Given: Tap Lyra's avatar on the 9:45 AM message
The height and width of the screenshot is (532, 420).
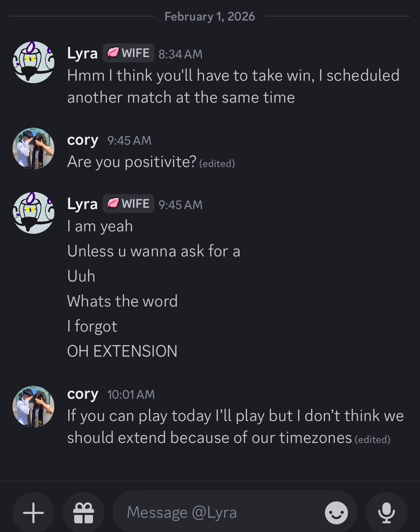Looking at the screenshot, I should (33, 213).
